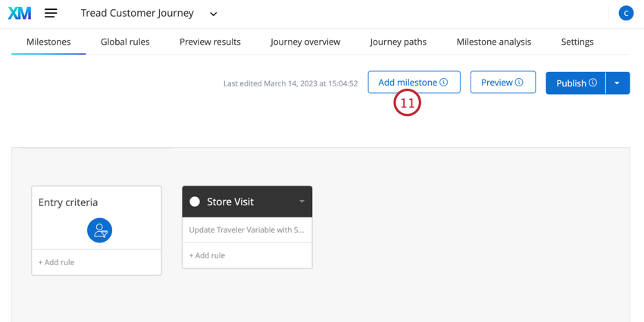Open the Publish split-button dropdown arrow

(617, 83)
